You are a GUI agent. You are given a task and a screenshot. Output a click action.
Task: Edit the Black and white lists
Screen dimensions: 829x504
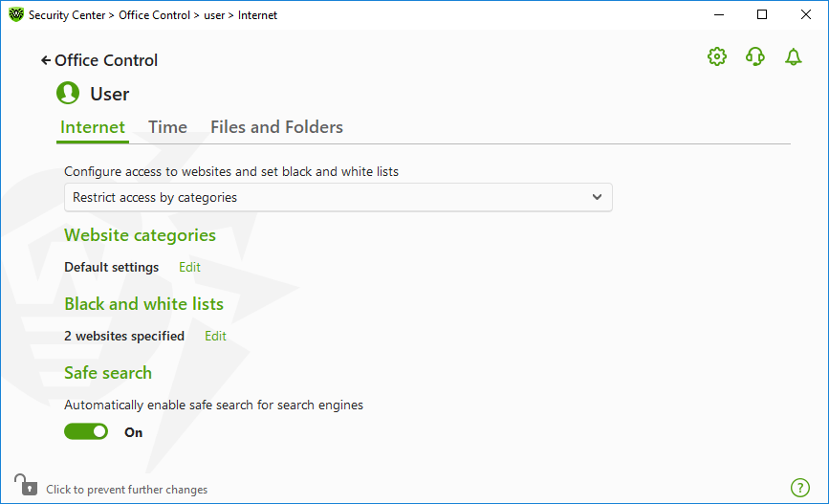point(215,336)
